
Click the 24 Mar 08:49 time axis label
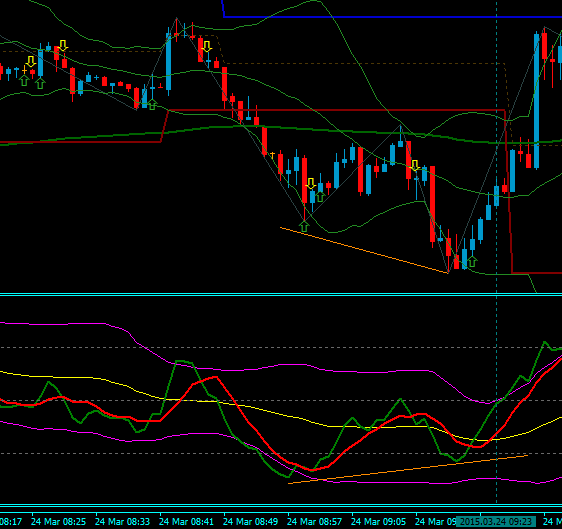click(250, 521)
